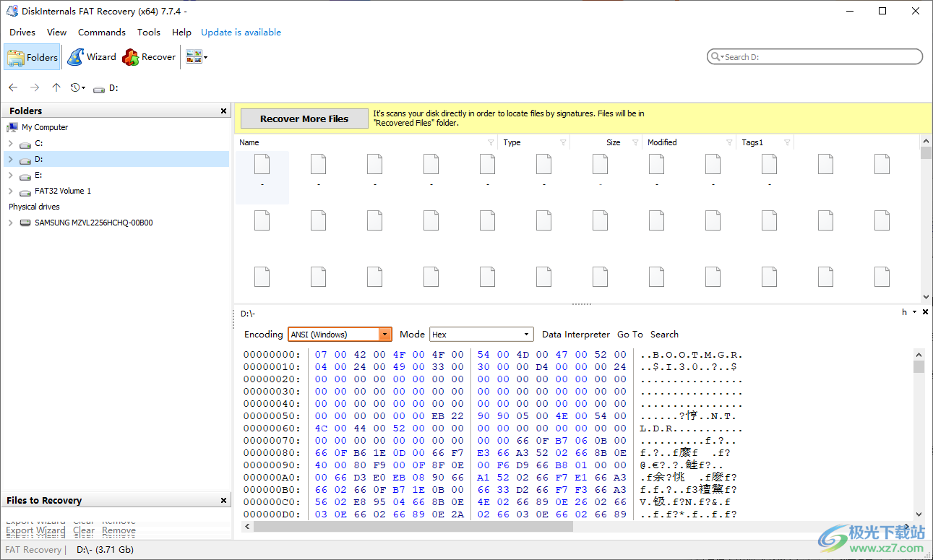Expand the D: drive in Folders tree
This screenshot has width=933, height=560.
(12, 159)
